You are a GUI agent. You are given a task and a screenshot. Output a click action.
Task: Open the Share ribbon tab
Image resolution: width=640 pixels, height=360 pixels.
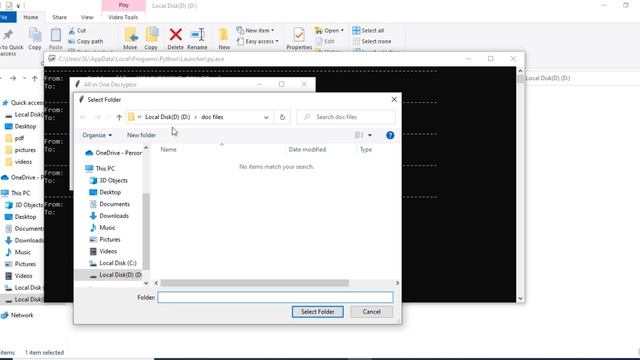59,17
